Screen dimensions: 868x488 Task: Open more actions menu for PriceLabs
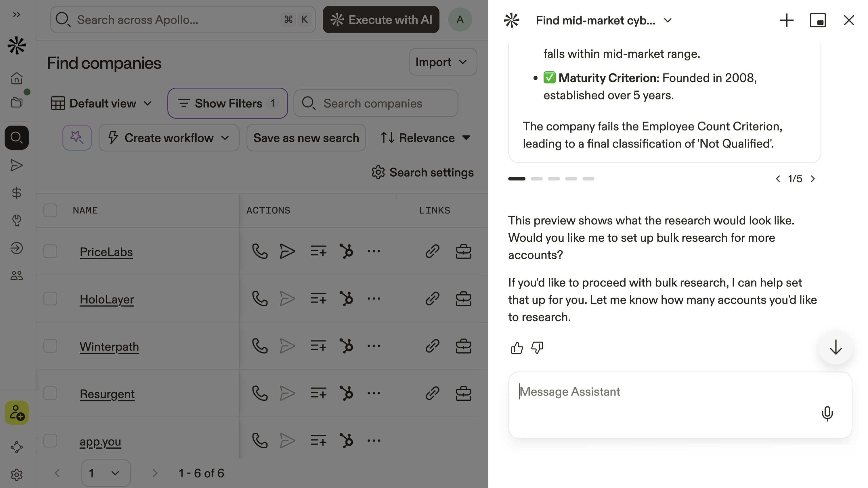tap(374, 251)
